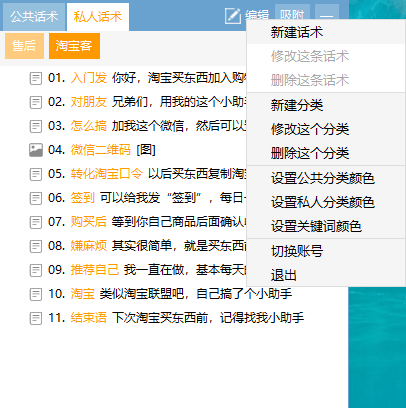
Task: Select the 私人话术 tab
Action: point(98,17)
